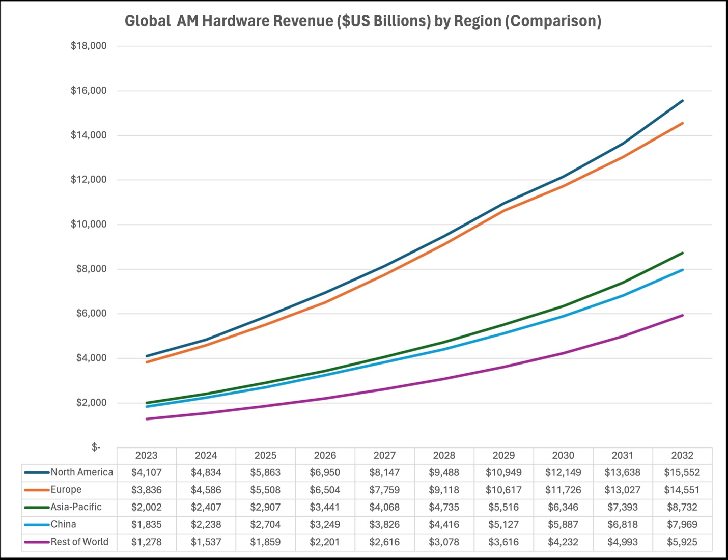Select the North America legend line swatch
The height and width of the screenshot is (560, 728).
click(37, 472)
